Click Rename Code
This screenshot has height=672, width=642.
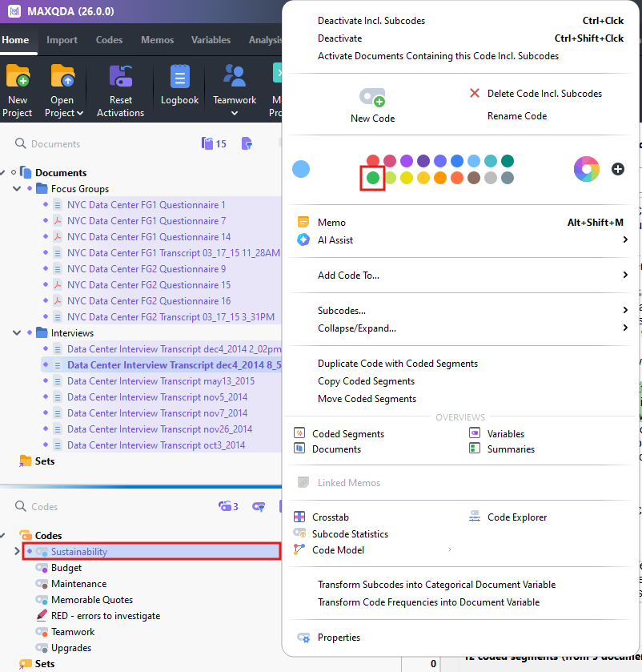(x=517, y=115)
